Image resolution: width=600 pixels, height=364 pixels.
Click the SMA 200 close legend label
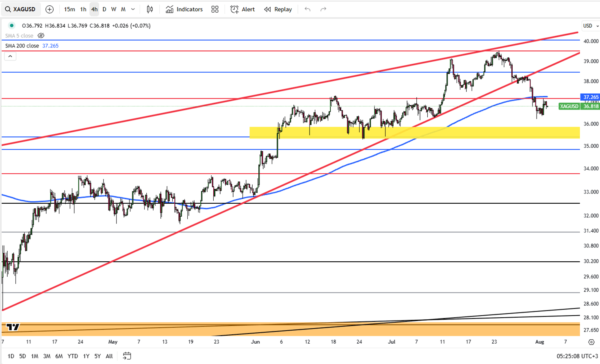[22, 46]
